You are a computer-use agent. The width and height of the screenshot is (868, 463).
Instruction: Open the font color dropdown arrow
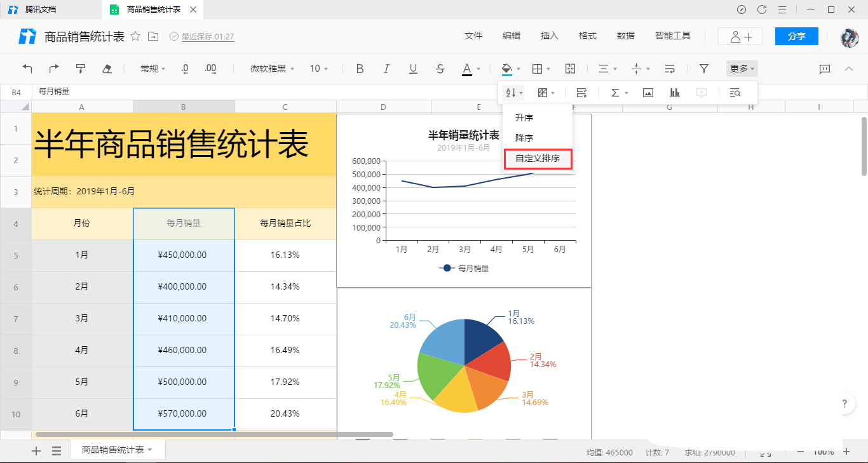(478, 69)
